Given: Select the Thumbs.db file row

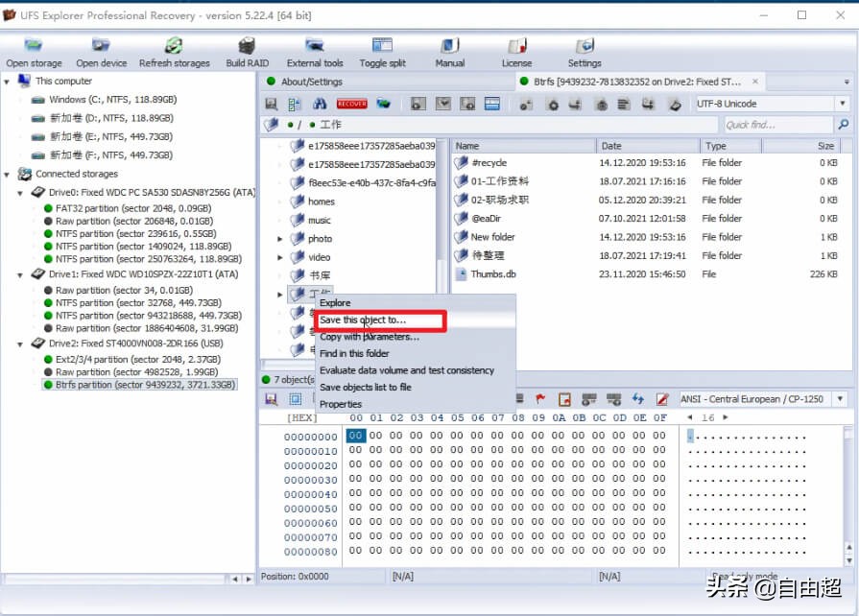Looking at the screenshot, I should (647, 274).
